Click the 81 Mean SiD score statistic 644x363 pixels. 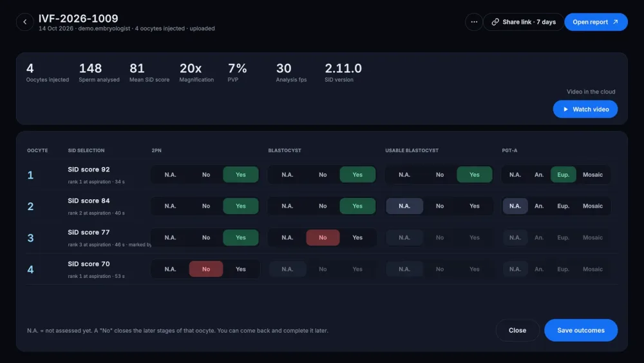149,72
